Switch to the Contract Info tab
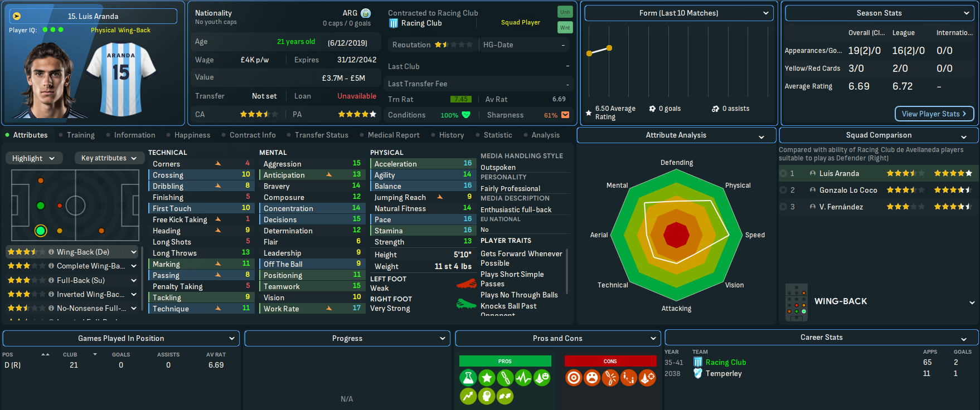This screenshot has width=980, height=410. point(252,135)
